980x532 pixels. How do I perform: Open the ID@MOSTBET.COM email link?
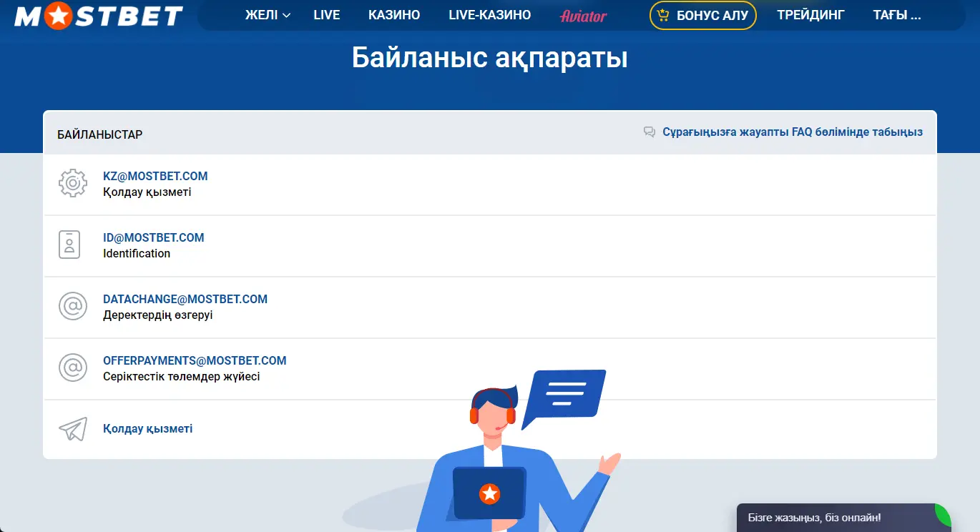[154, 237]
